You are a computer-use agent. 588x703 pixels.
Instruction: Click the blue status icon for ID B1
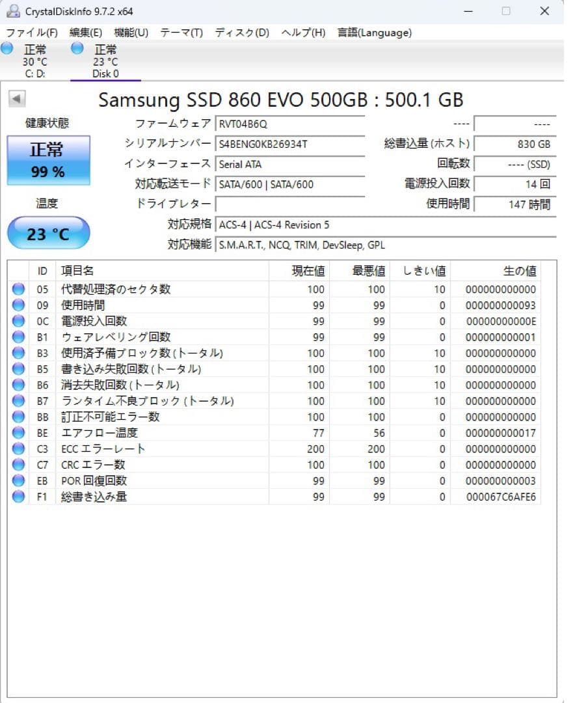click(18, 337)
